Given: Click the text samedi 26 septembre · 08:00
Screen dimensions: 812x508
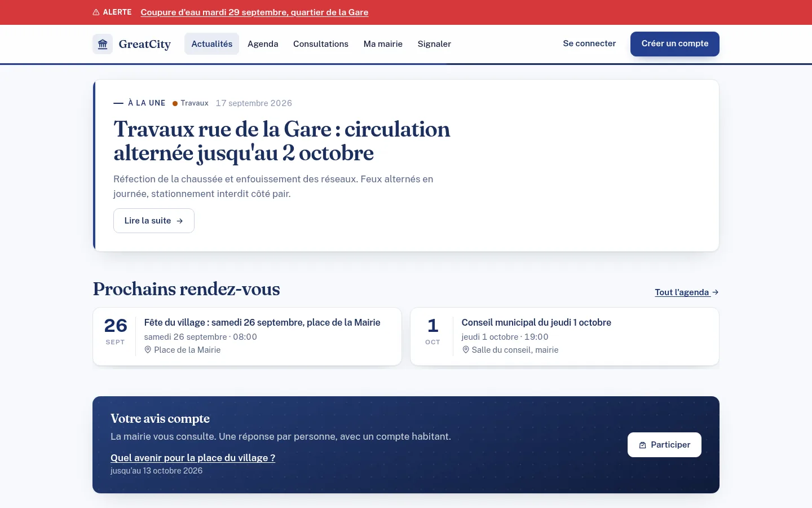Looking at the screenshot, I should 201,337.
